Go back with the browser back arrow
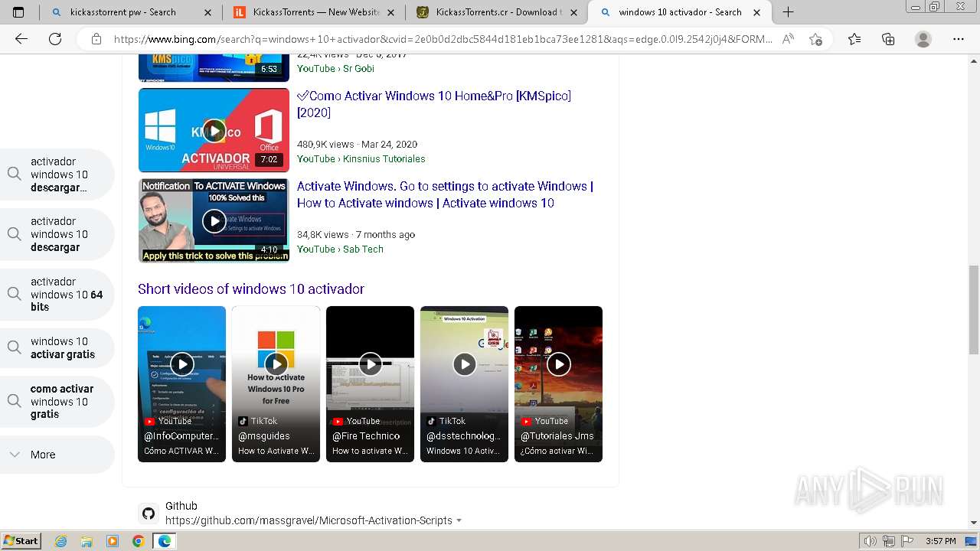Viewport: 980px width, 551px height. point(21,39)
